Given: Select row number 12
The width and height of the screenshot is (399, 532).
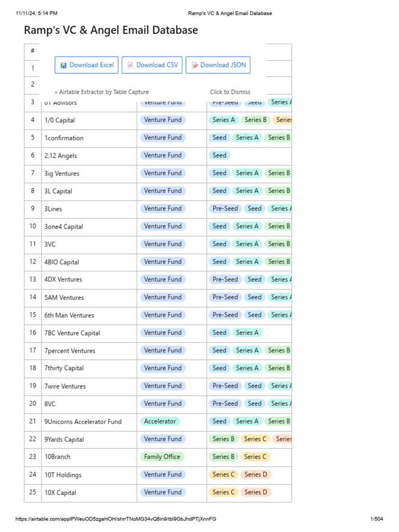Looking at the screenshot, I should pyautogui.click(x=33, y=262).
